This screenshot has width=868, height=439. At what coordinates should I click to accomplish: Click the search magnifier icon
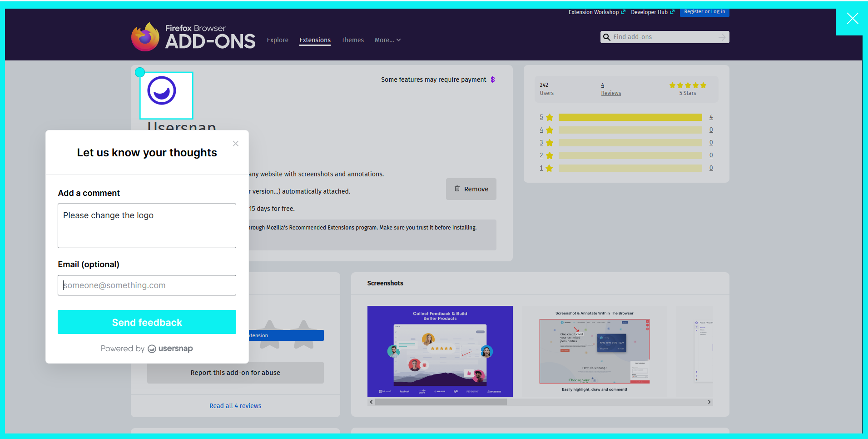(606, 37)
